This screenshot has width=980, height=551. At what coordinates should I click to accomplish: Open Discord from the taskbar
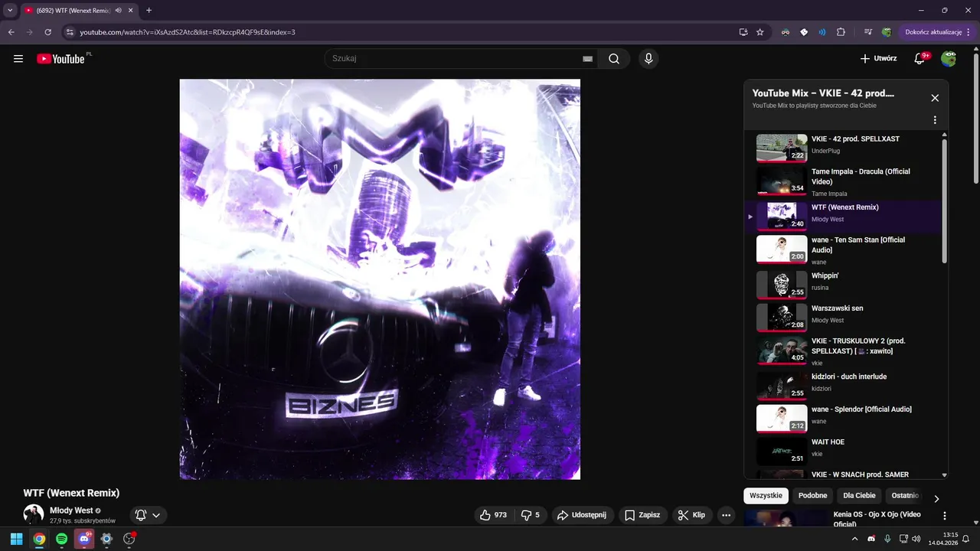(84, 539)
